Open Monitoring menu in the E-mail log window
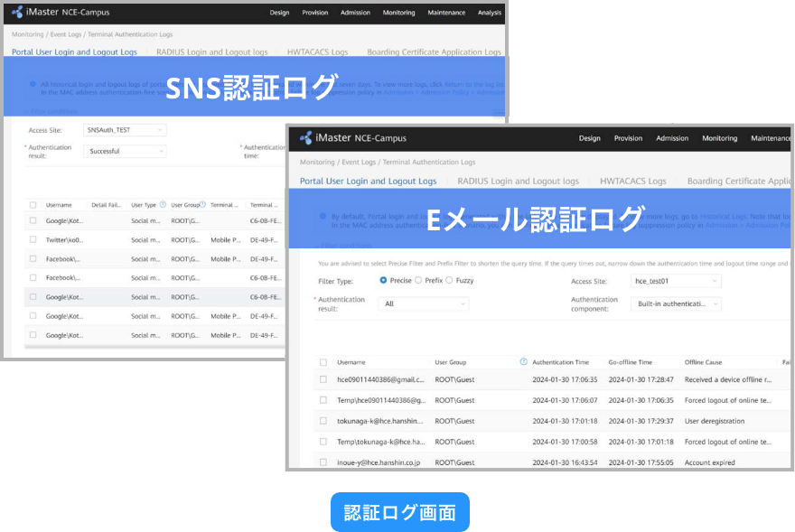This screenshot has width=795, height=532. coord(719,138)
